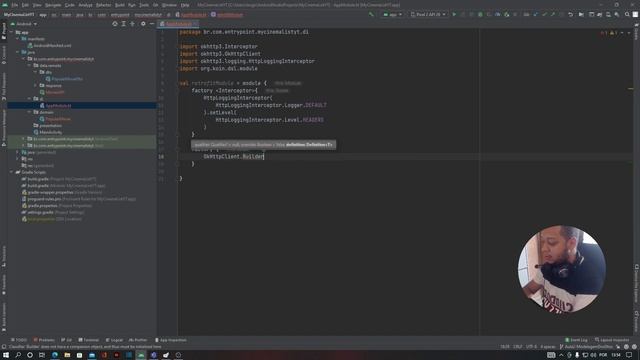Toggle the Commit side tool button

4,55
